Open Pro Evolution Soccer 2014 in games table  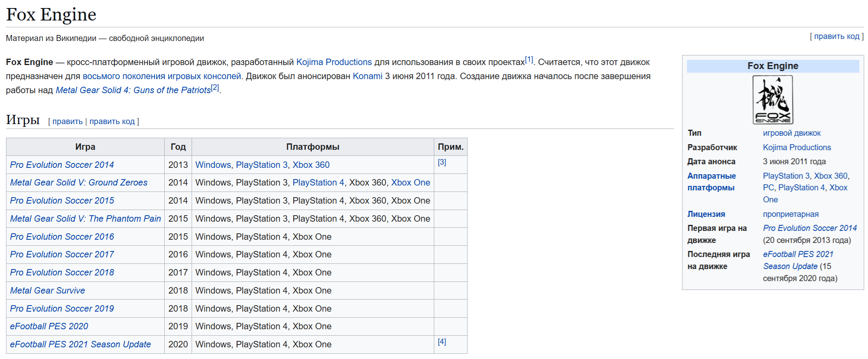pos(62,165)
